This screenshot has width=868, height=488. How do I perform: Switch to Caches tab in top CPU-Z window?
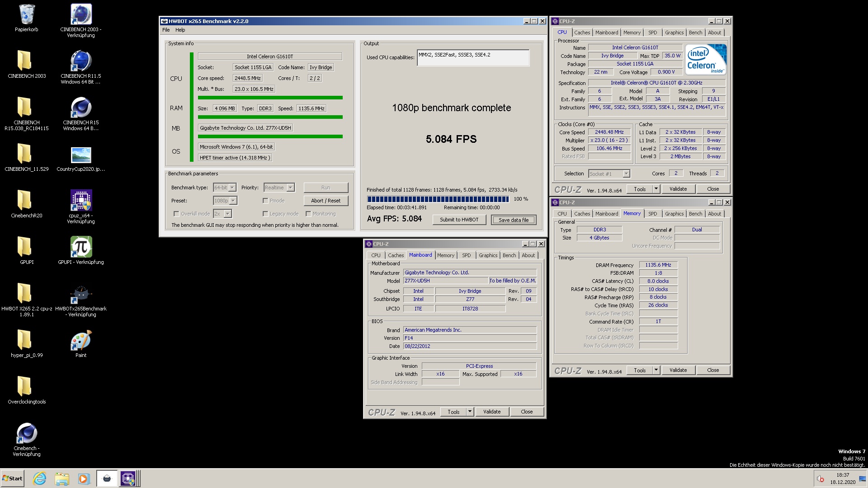[582, 33]
